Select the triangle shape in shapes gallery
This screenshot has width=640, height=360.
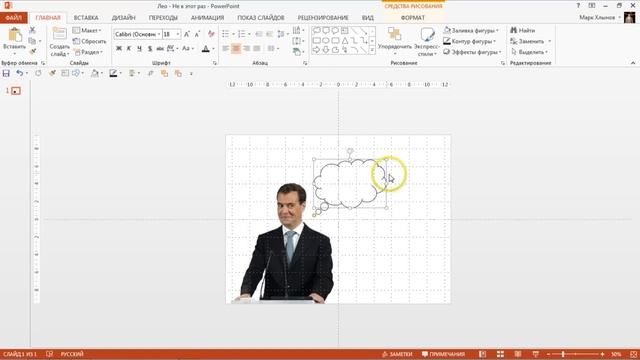[x=345, y=40]
